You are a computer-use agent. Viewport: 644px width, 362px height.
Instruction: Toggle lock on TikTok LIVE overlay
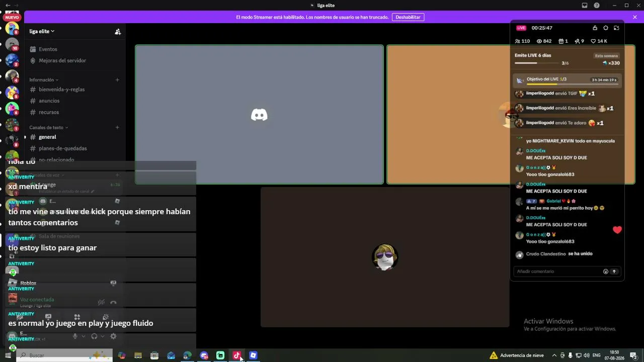point(595,28)
